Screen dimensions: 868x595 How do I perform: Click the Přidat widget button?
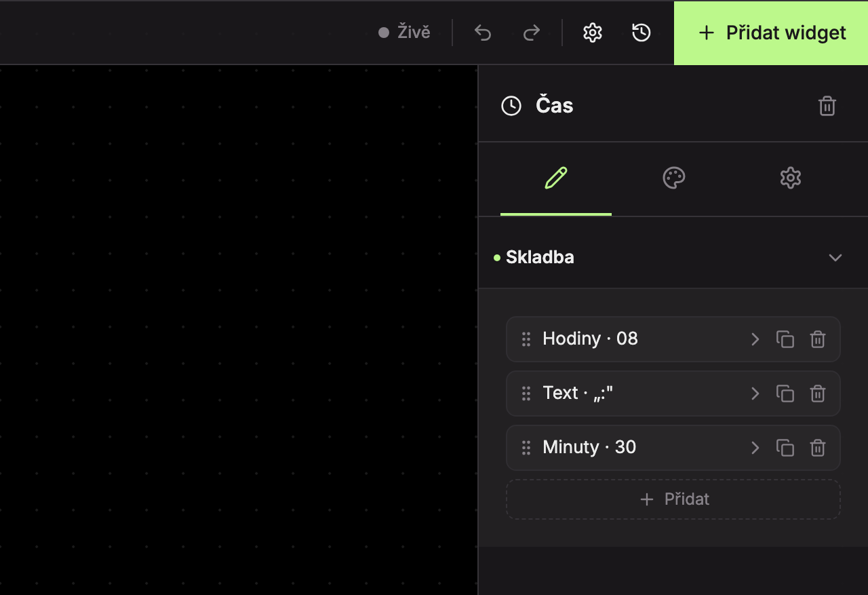tap(771, 33)
